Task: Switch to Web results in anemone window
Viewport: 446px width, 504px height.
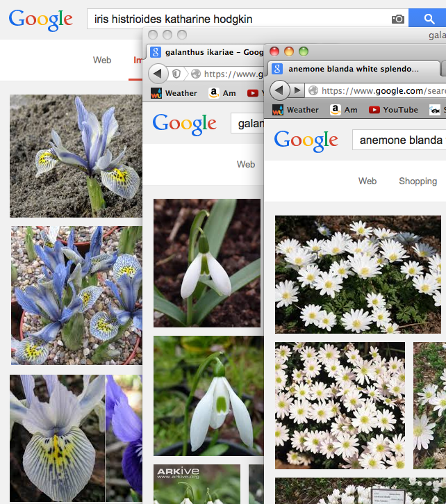Action: [x=367, y=181]
